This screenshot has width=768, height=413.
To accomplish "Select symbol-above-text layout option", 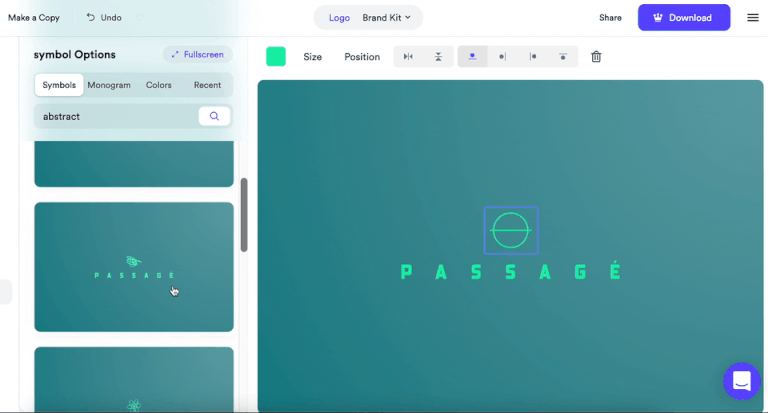I will 472,57.
